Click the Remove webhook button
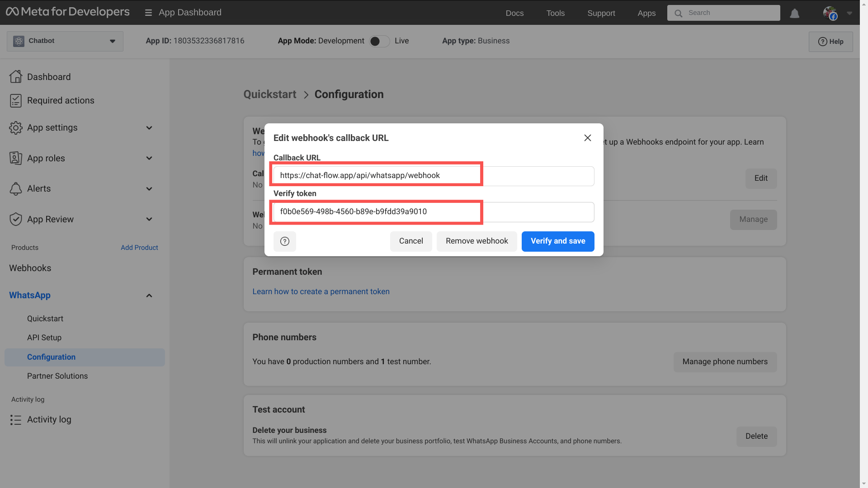Image resolution: width=868 pixels, height=488 pixels. 477,241
